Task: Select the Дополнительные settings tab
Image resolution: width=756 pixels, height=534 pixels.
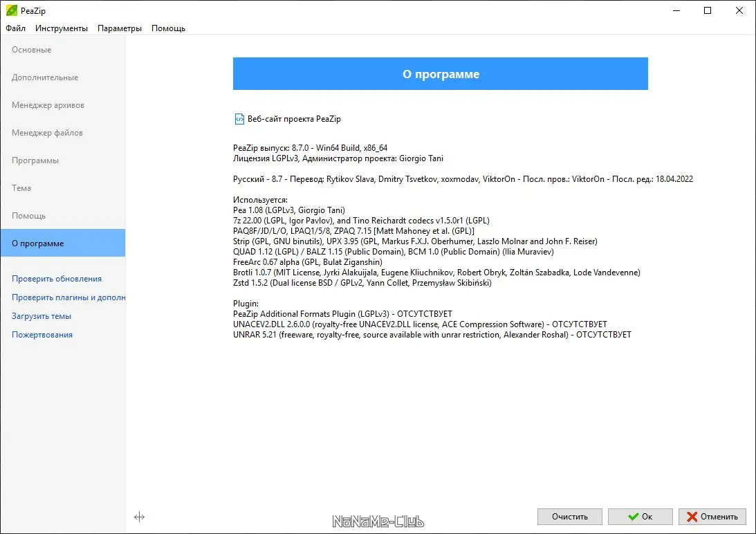Action: pos(63,77)
